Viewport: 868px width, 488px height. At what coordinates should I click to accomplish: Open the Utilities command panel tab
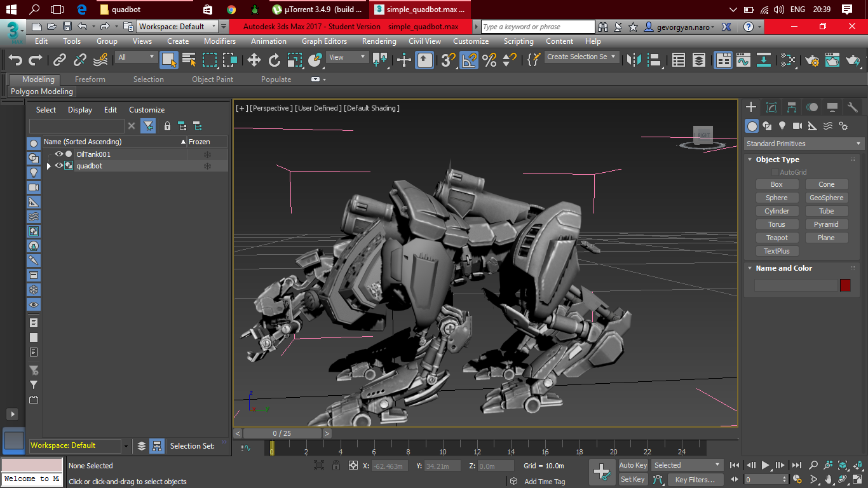[852, 107]
